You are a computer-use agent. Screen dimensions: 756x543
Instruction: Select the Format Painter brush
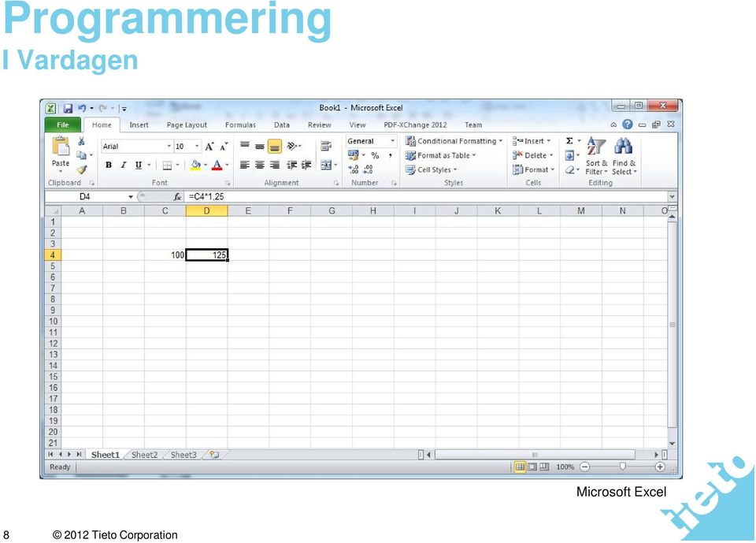[81, 169]
